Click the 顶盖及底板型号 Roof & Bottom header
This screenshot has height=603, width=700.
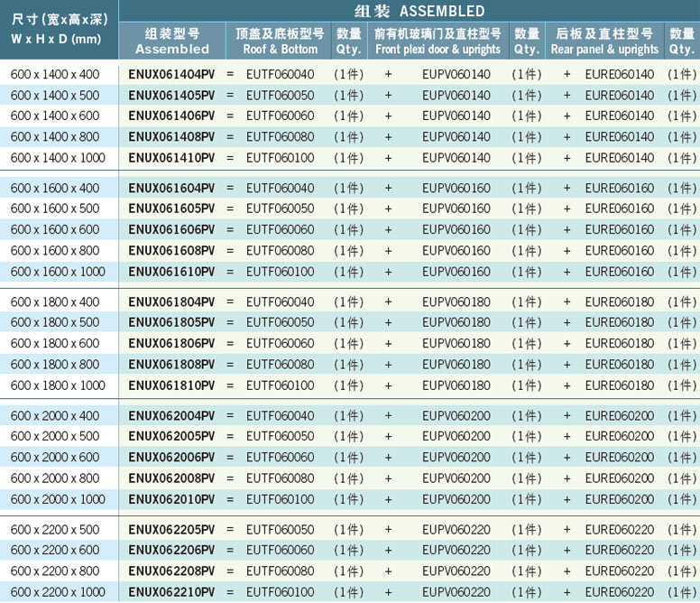[x=281, y=41]
